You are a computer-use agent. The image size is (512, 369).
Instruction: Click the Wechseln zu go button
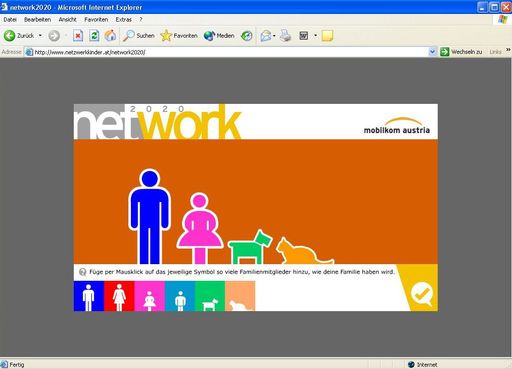pyautogui.click(x=461, y=52)
